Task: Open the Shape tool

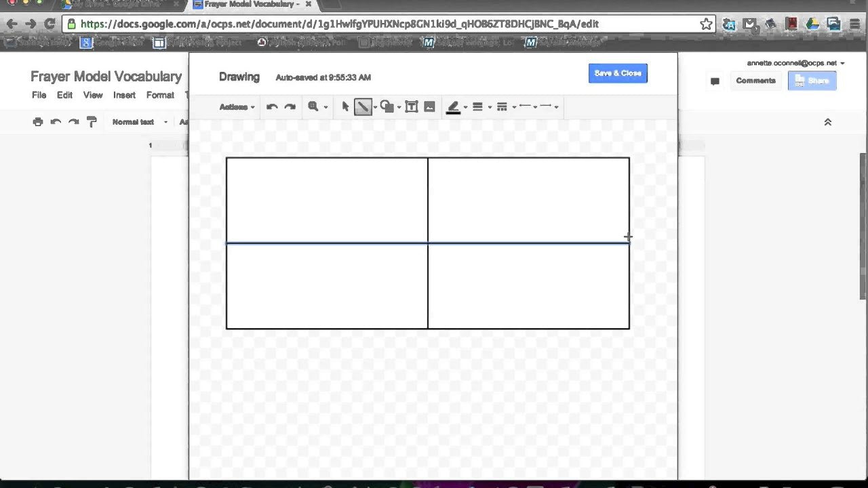Action: click(x=387, y=107)
